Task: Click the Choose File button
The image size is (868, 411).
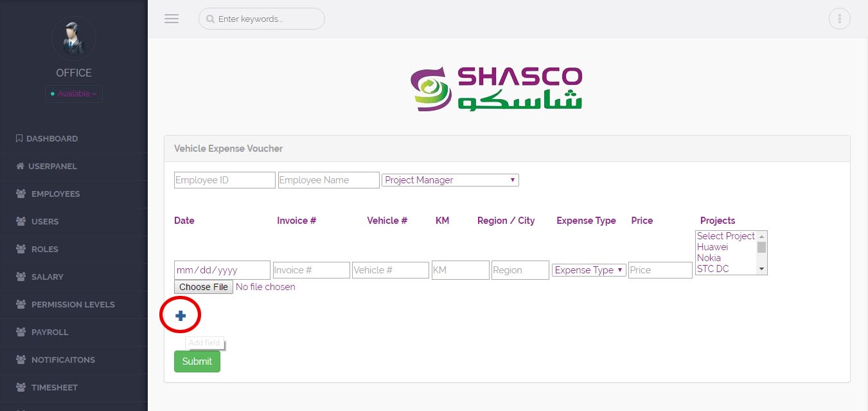Action: tap(203, 287)
